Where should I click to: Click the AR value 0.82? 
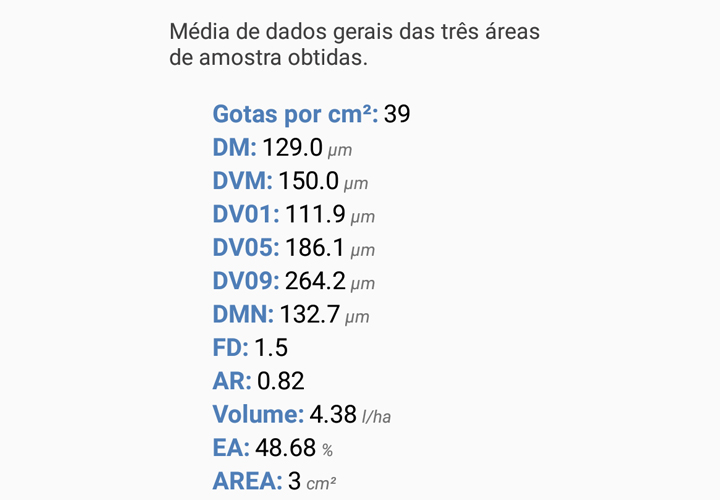(x=280, y=381)
